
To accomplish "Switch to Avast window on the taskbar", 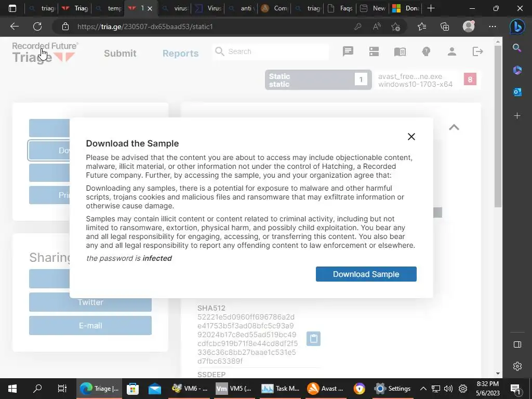I will pos(326,389).
